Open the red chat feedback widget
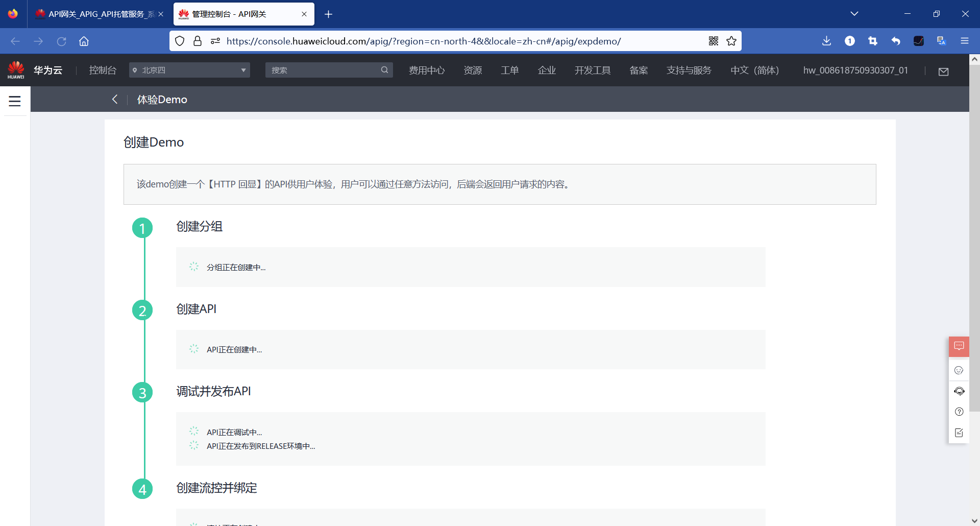The height and width of the screenshot is (526, 980). 959,346
